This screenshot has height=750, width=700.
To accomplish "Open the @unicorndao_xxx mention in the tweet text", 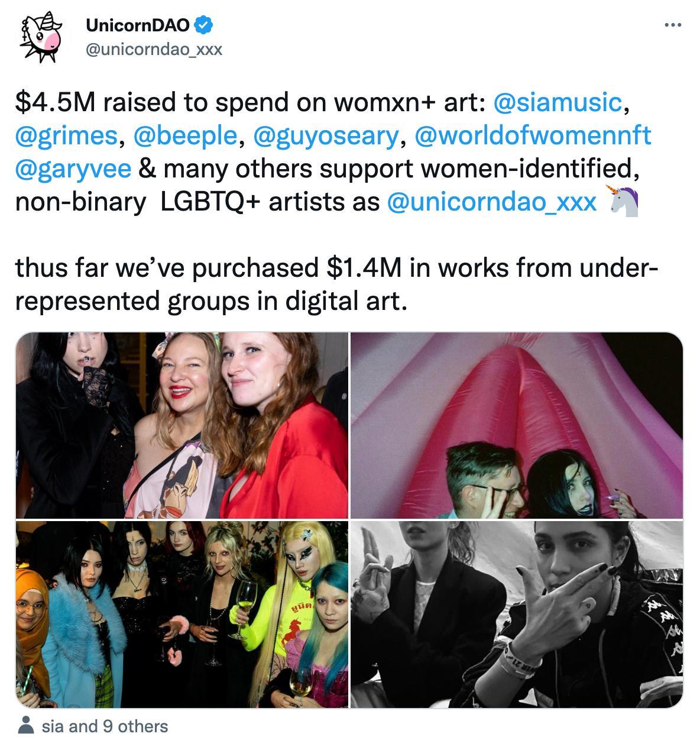I will [491, 202].
